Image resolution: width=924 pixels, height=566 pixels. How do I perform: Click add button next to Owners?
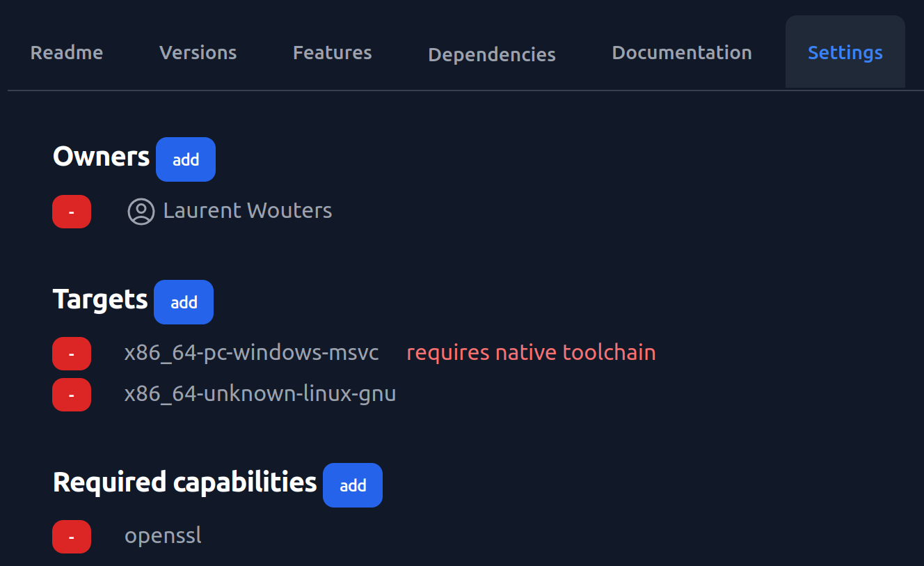[186, 159]
